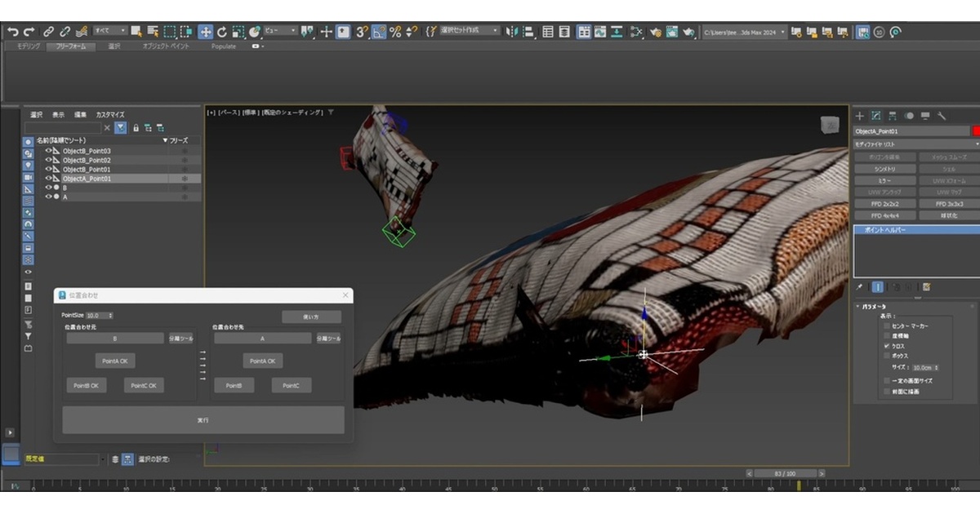The height and width of the screenshot is (514, 980).
Task: Open ribbon options dropdown after Populate
Action: 258,47
